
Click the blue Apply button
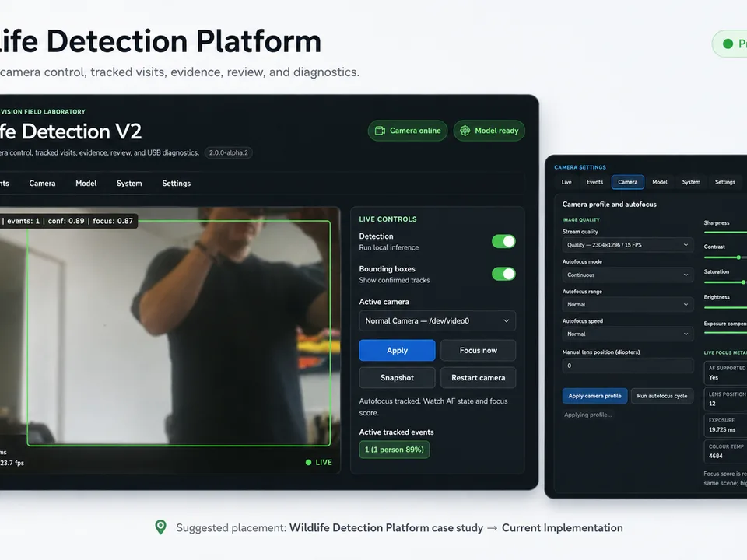(x=398, y=351)
